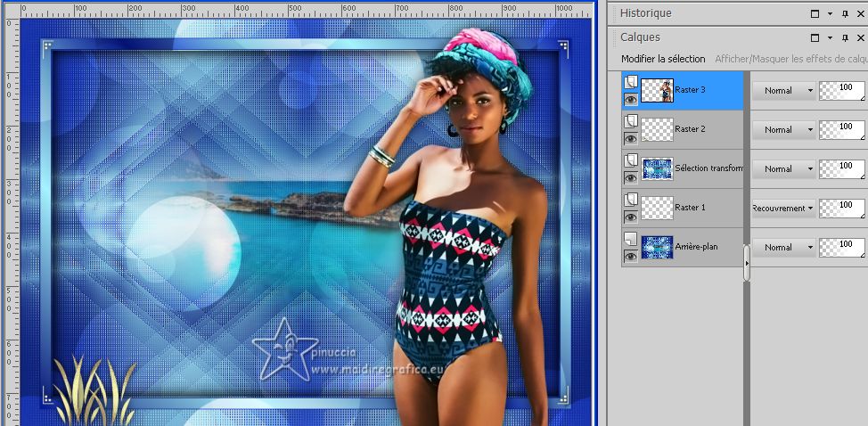This screenshot has width=868, height=426.
Task: Collapse layer pane using splitter arrow
Action: [x=747, y=263]
